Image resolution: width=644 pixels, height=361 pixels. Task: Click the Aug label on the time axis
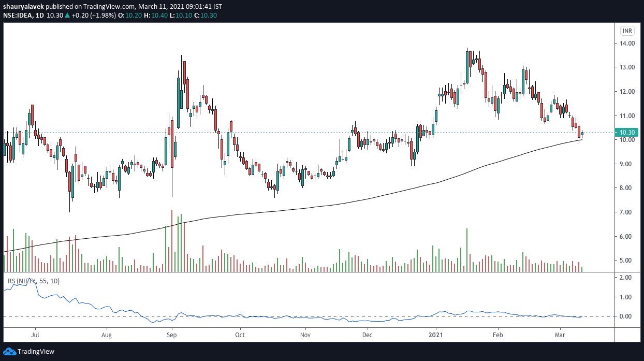[x=107, y=335]
